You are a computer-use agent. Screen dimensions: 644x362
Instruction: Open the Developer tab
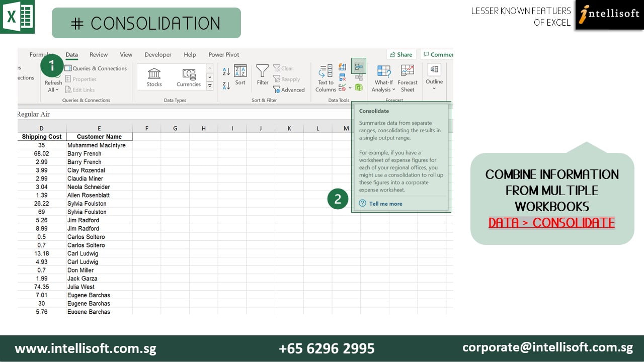click(x=157, y=55)
